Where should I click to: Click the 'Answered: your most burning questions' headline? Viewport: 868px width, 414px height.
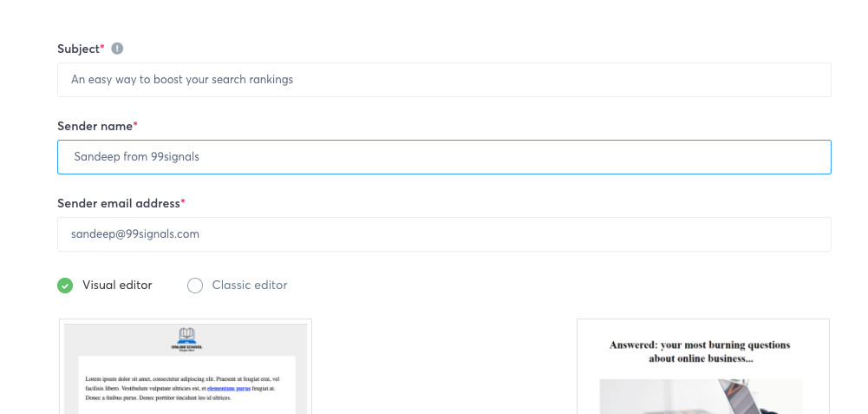[x=700, y=345]
